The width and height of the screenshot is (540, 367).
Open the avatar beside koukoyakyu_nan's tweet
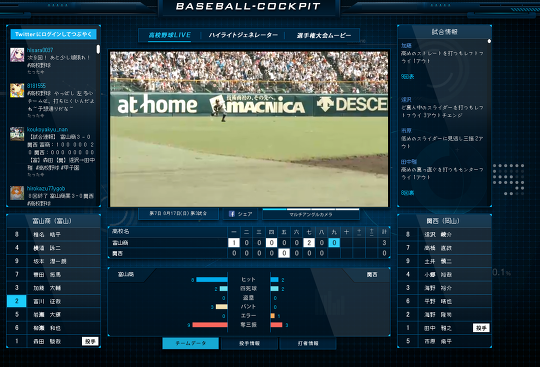point(17,134)
